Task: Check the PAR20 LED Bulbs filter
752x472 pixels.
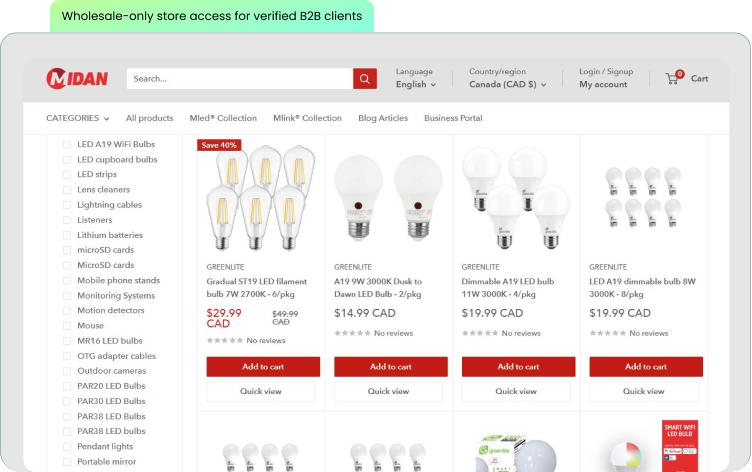Action: [67, 386]
